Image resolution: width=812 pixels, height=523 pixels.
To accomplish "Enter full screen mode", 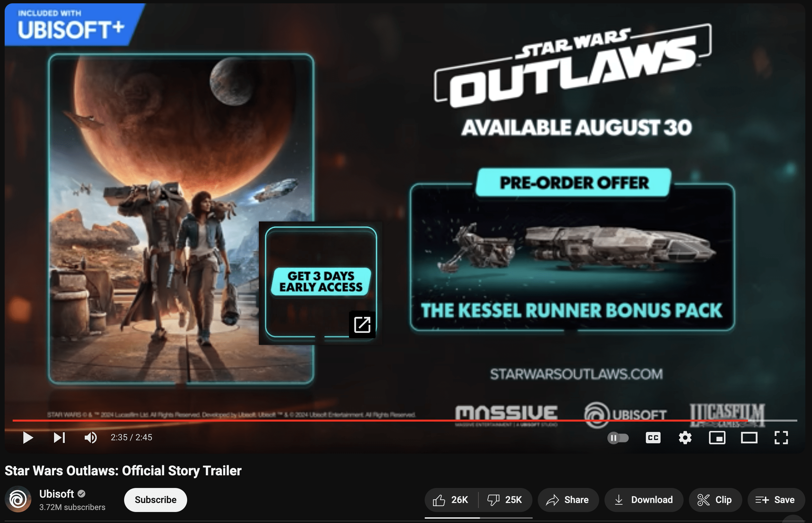I will 781,438.
